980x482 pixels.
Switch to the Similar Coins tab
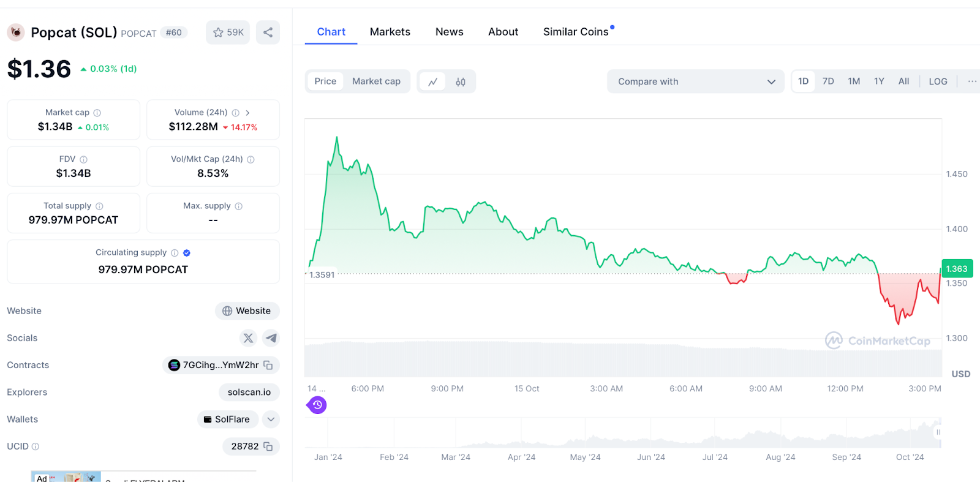click(576, 32)
